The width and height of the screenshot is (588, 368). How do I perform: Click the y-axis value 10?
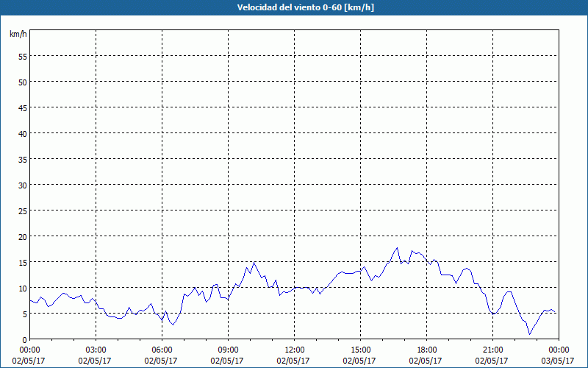point(23,289)
